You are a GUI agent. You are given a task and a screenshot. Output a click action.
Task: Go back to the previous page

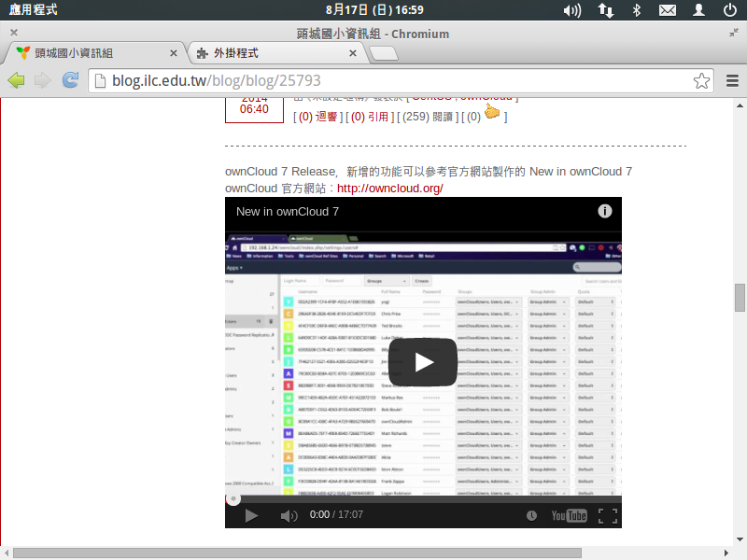pos(16,80)
